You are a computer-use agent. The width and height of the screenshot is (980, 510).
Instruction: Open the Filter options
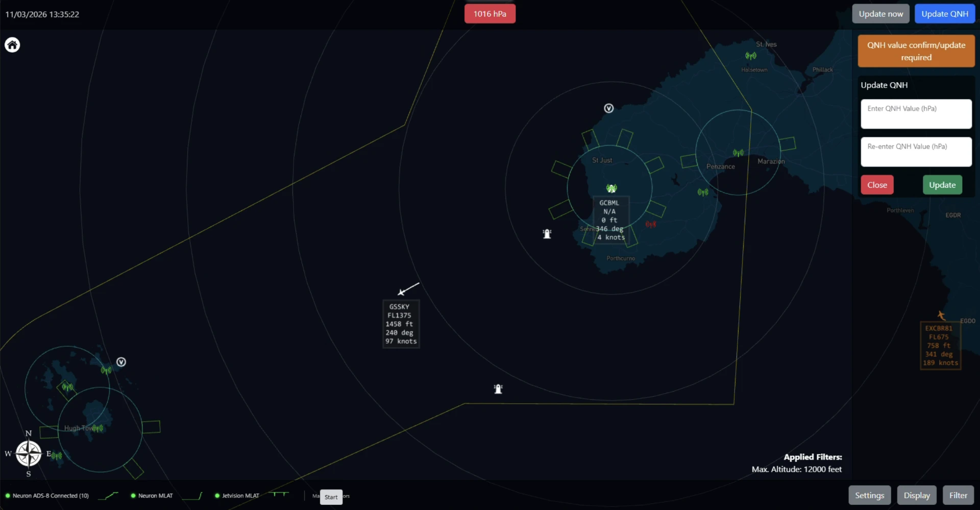958,495
